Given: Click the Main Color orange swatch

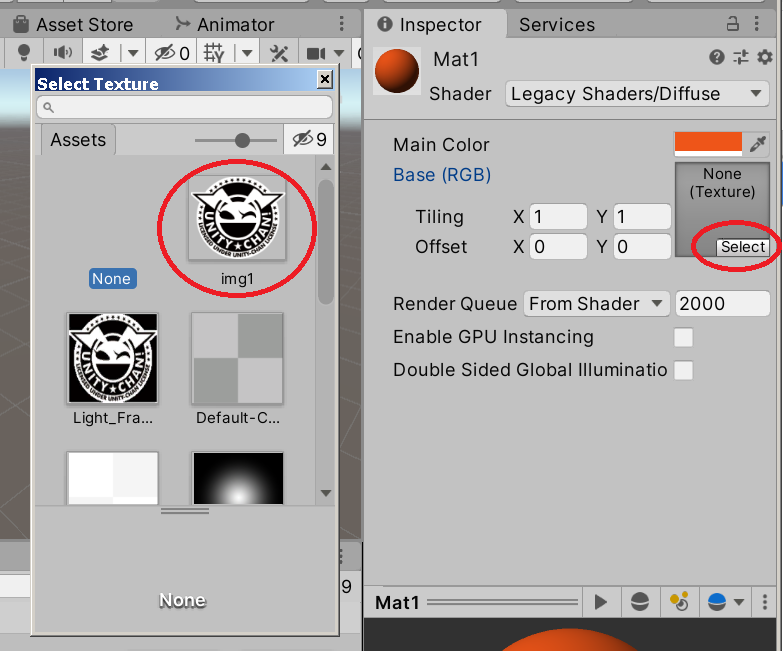Looking at the screenshot, I should click(x=708, y=144).
